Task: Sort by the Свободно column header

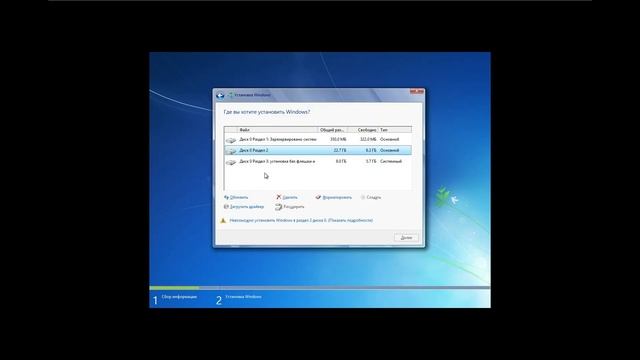Action: [x=364, y=130]
